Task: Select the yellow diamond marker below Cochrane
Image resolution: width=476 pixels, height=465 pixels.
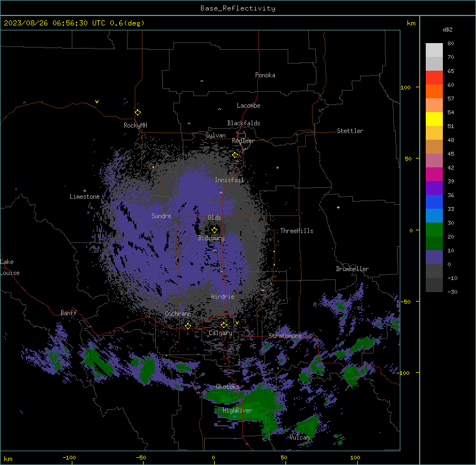Action: click(188, 326)
